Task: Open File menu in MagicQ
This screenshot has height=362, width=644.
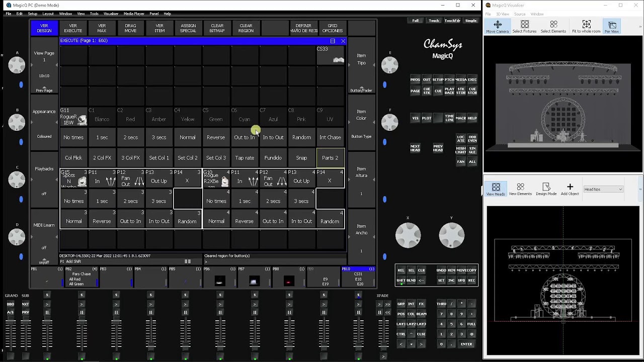Action: [9, 14]
